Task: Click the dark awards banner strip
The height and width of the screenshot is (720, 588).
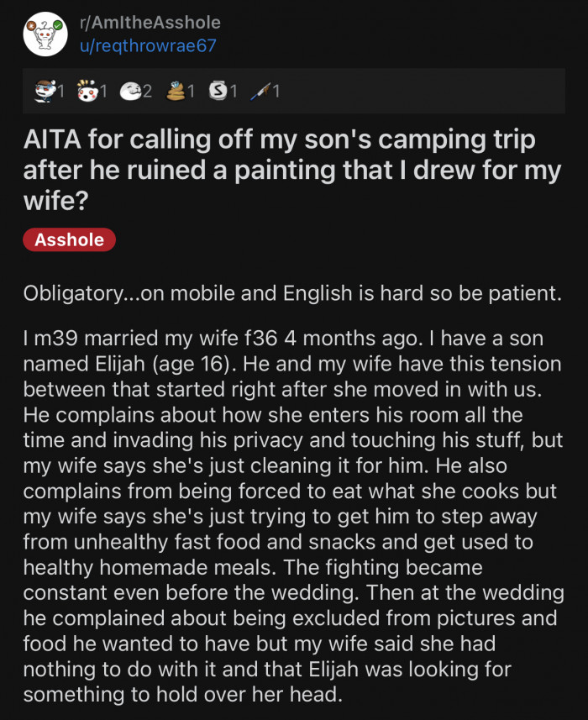Action: [x=420, y=94]
